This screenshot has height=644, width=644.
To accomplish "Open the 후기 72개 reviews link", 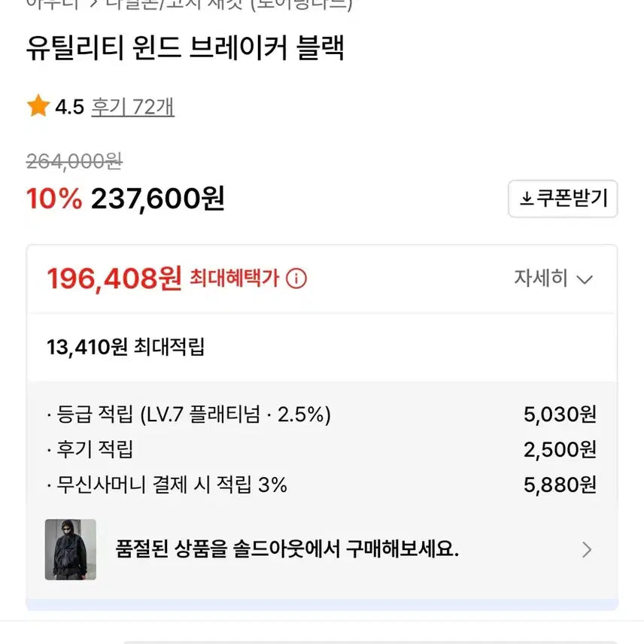I will click(132, 108).
